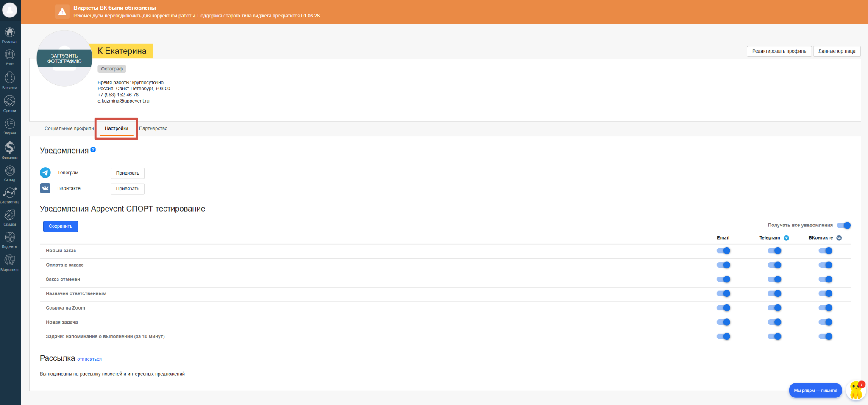Toggle Email for Новый заказ
This screenshot has width=868, height=405.
coord(723,251)
